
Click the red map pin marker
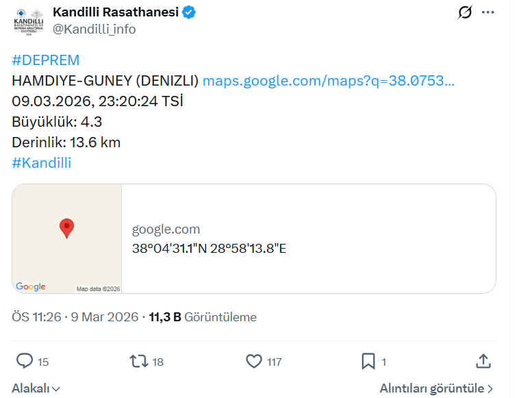[x=66, y=227]
